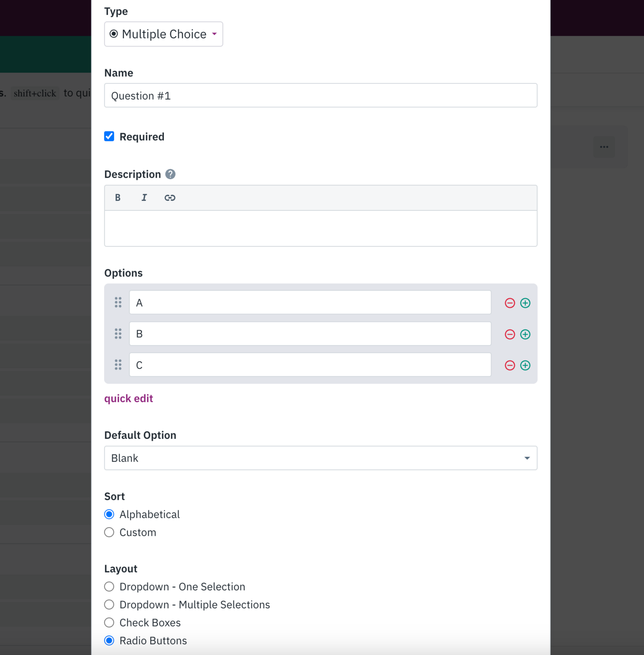
Task: Select the drag handle beside option A
Action: pyautogui.click(x=117, y=302)
